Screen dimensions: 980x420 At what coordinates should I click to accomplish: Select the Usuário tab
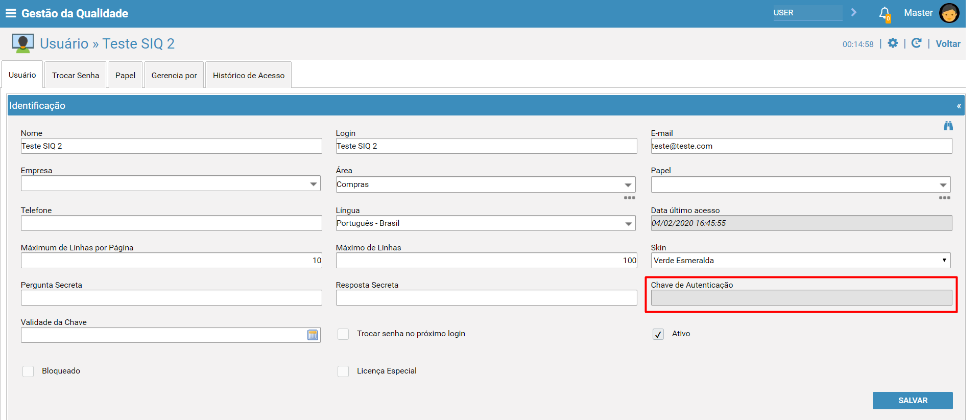pyautogui.click(x=22, y=75)
